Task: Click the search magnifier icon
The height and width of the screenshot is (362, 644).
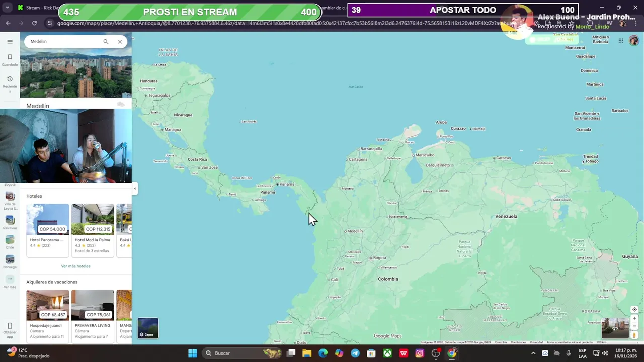Action: click(x=106, y=42)
